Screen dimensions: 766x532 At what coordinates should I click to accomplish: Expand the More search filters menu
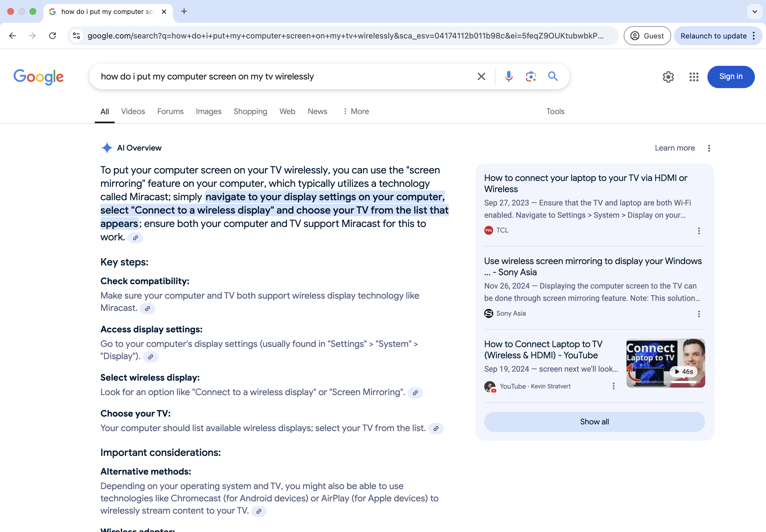coord(356,111)
